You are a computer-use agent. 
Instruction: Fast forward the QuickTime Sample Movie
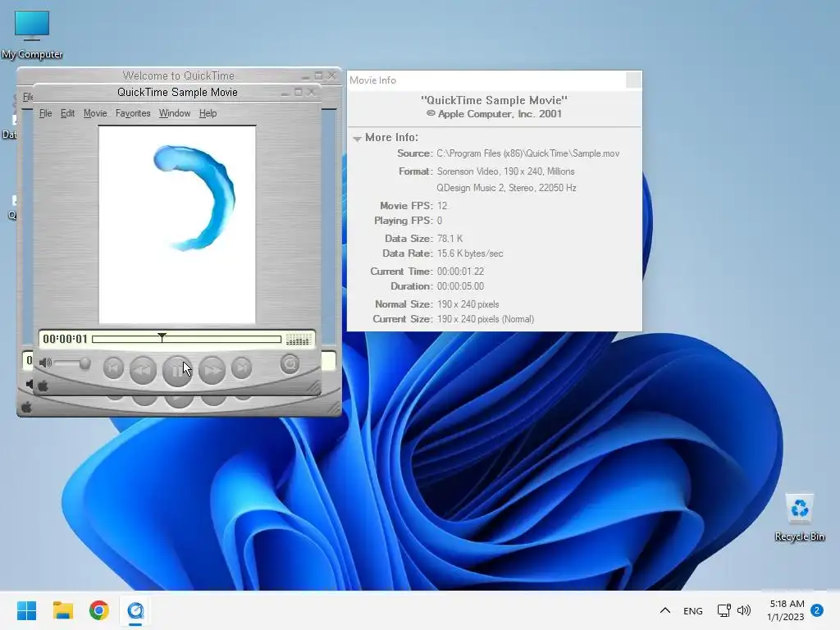212,370
